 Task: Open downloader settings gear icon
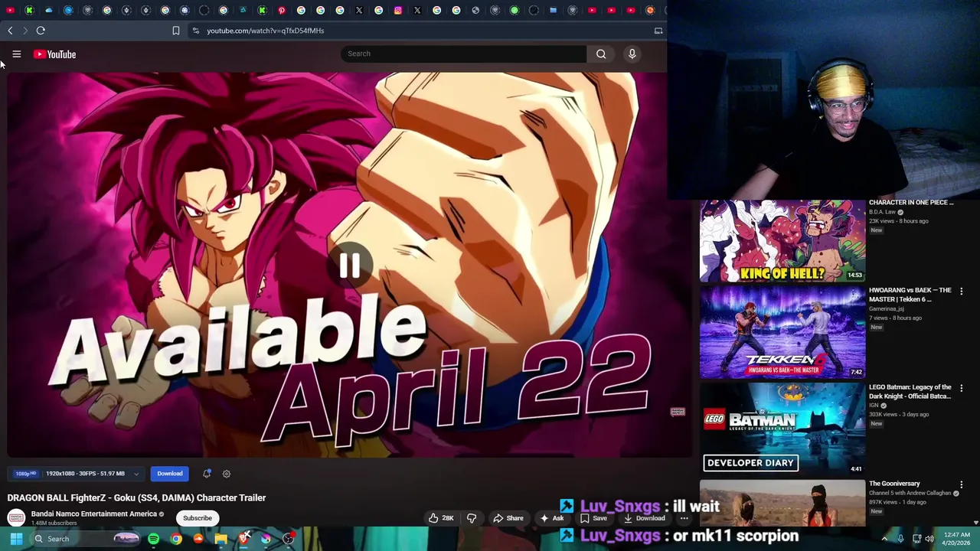click(x=227, y=474)
